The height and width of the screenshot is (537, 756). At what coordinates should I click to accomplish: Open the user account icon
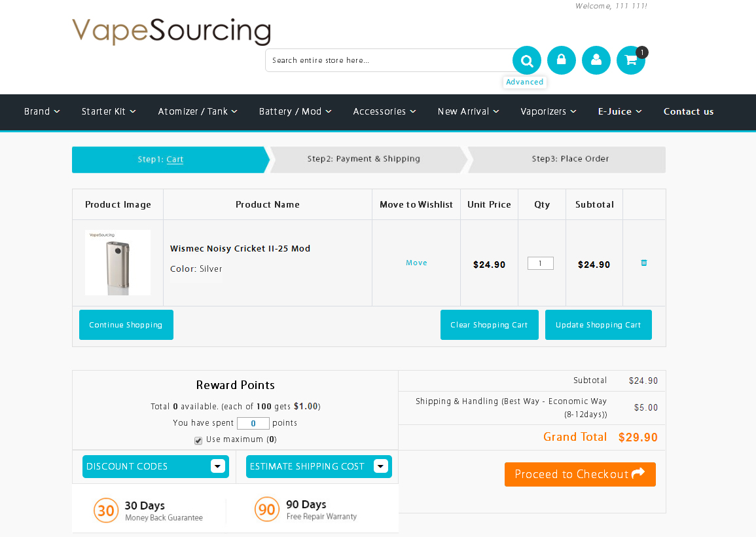pos(596,60)
